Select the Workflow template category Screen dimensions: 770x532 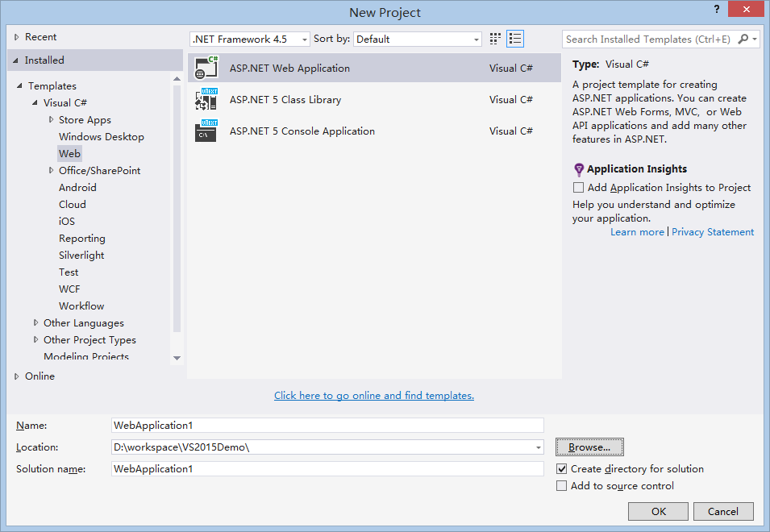coord(81,306)
